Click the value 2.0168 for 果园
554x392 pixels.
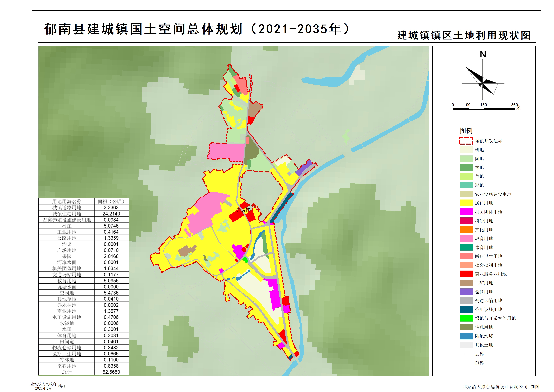coord(111,256)
